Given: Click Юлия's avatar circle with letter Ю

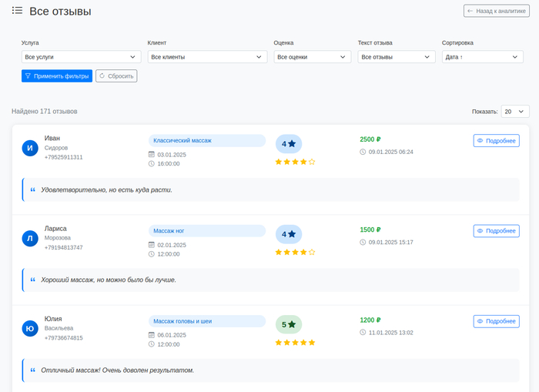Looking at the screenshot, I should pyautogui.click(x=30, y=329).
